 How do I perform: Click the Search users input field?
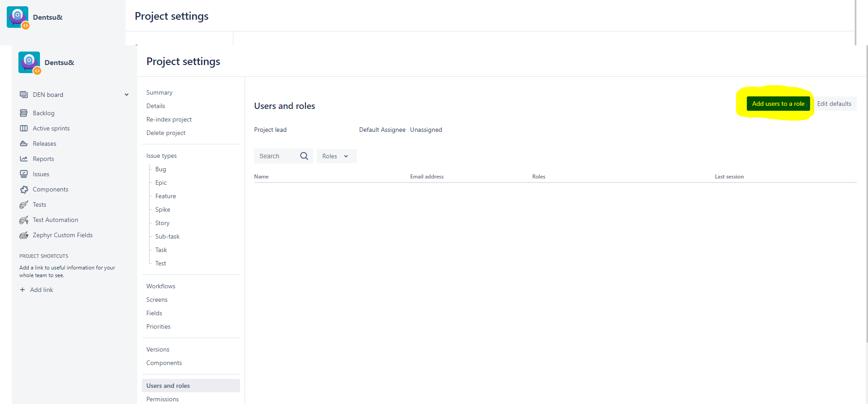[276, 156]
